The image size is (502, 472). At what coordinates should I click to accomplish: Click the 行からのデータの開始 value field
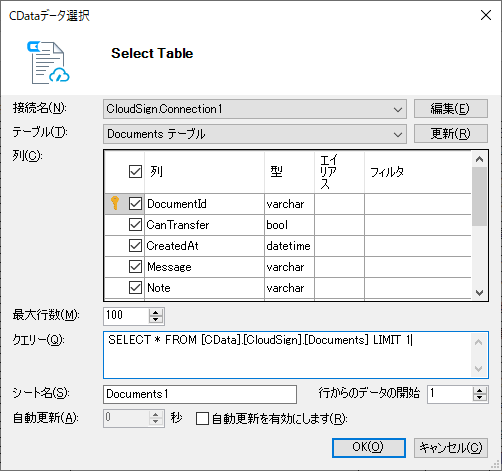(x=450, y=394)
